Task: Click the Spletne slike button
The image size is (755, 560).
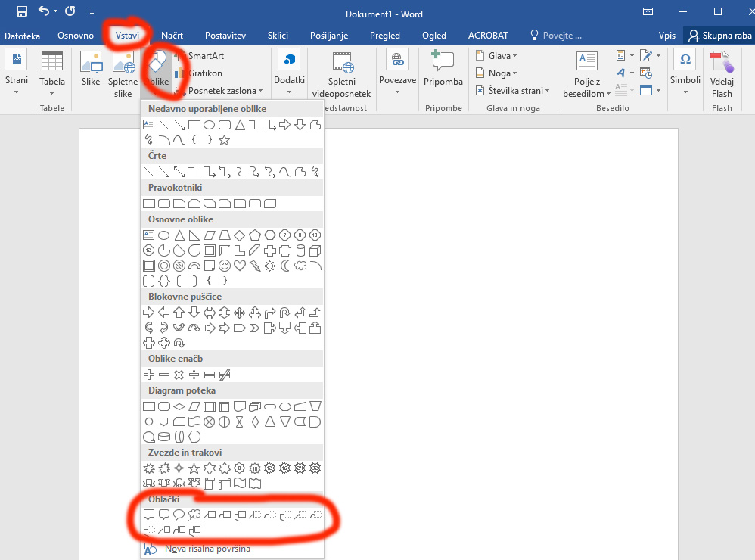Action: pos(123,74)
